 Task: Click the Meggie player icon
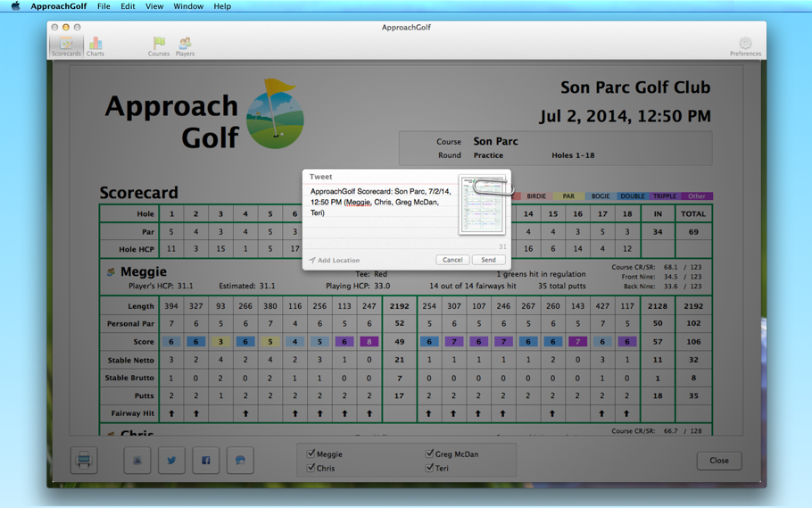click(x=111, y=271)
